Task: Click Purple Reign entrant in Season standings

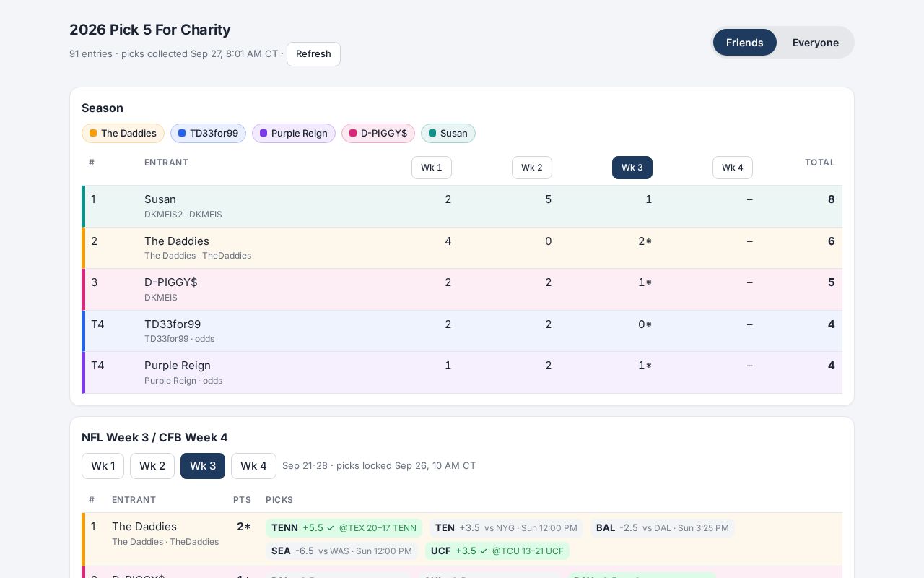Action: 178,366
